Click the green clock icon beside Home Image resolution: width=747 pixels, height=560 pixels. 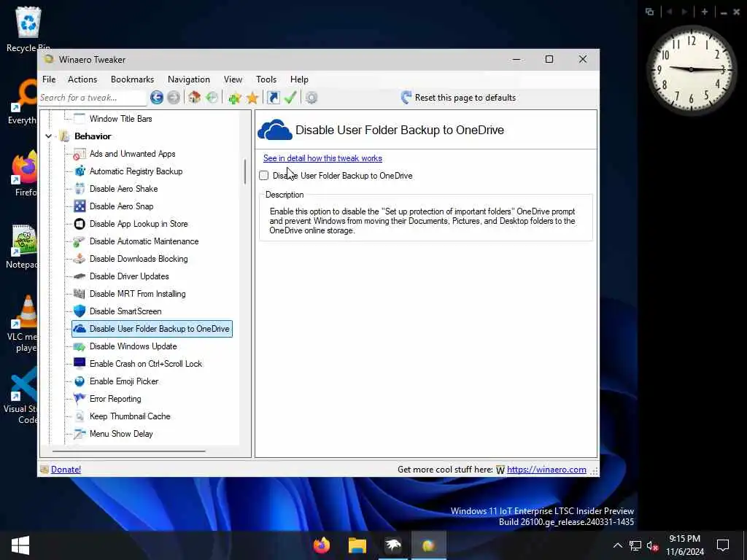[x=212, y=98]
